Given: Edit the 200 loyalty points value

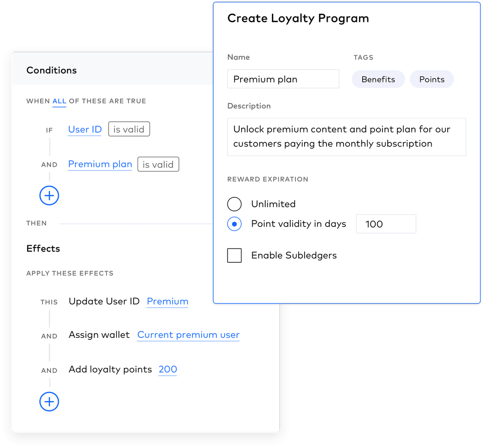Looking at the screenshot, I should (168, 369).
